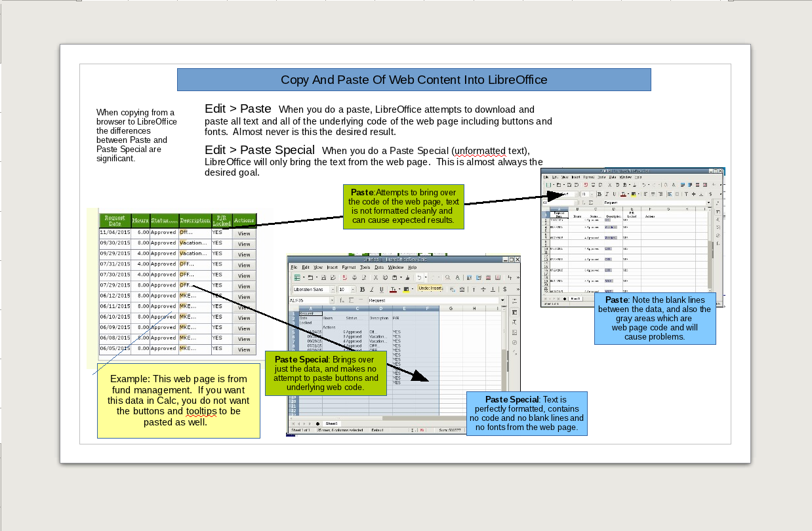Click Spelling icon in center Calc window toolbar

point(458,277)
